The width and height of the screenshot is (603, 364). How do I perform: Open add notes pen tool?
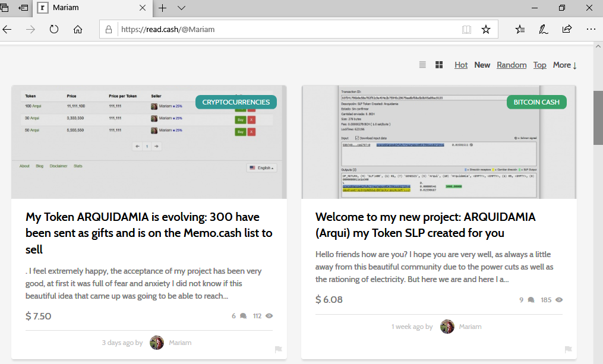click(543, 30)
